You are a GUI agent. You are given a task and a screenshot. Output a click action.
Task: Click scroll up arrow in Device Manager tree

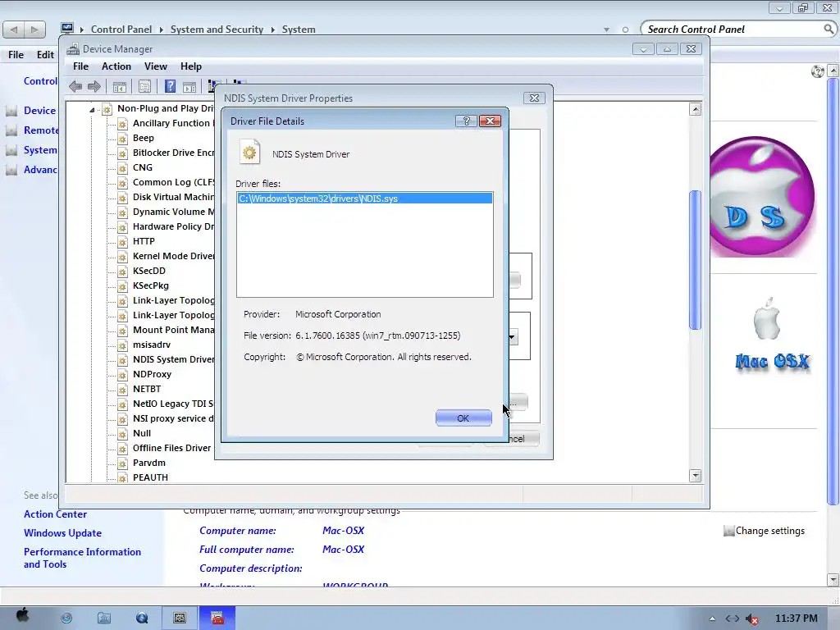[696, 109]
